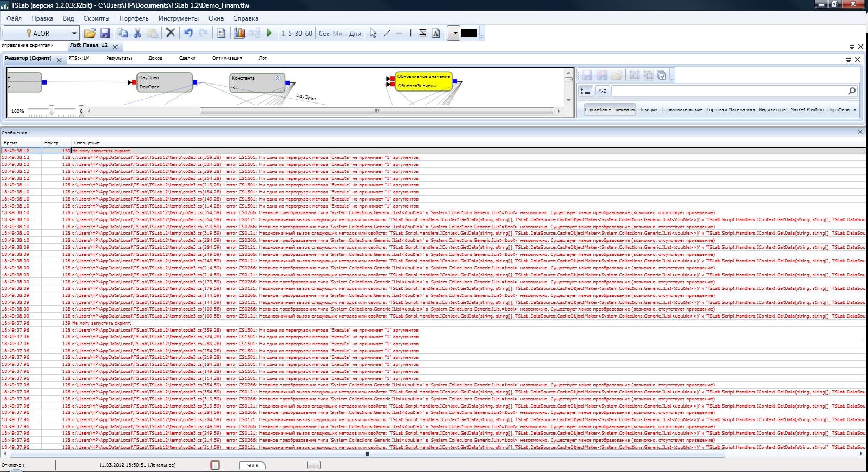Open the bar chart icon in toolbar

[239, 33]
